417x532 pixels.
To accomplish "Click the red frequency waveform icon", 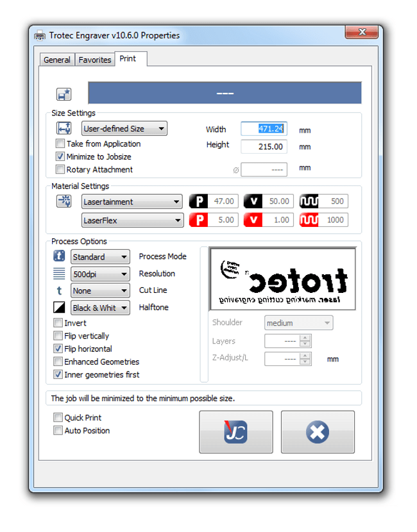I will coord(309,220).
